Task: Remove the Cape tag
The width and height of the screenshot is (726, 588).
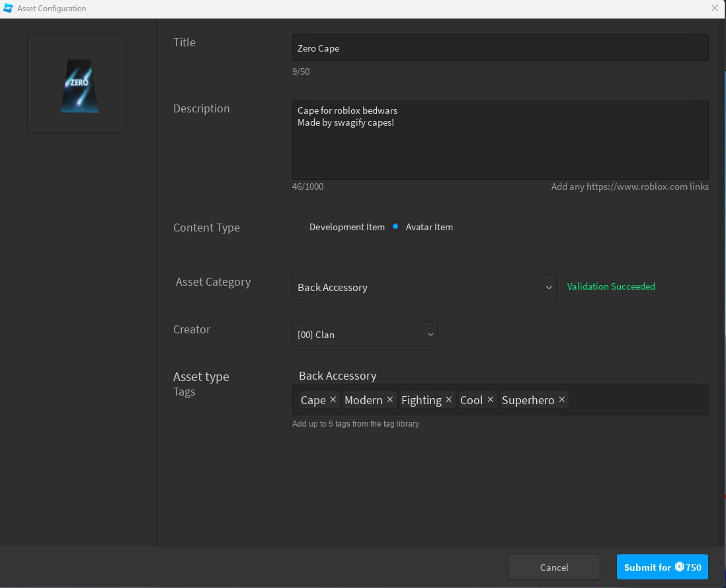Action: tap(333, 399)
